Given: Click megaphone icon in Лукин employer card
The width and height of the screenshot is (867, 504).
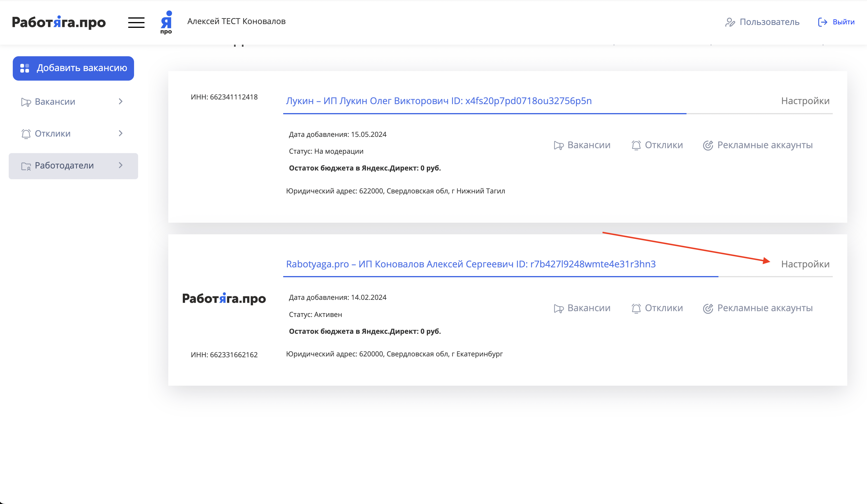Looking at the screenshot, I should 559,145.
